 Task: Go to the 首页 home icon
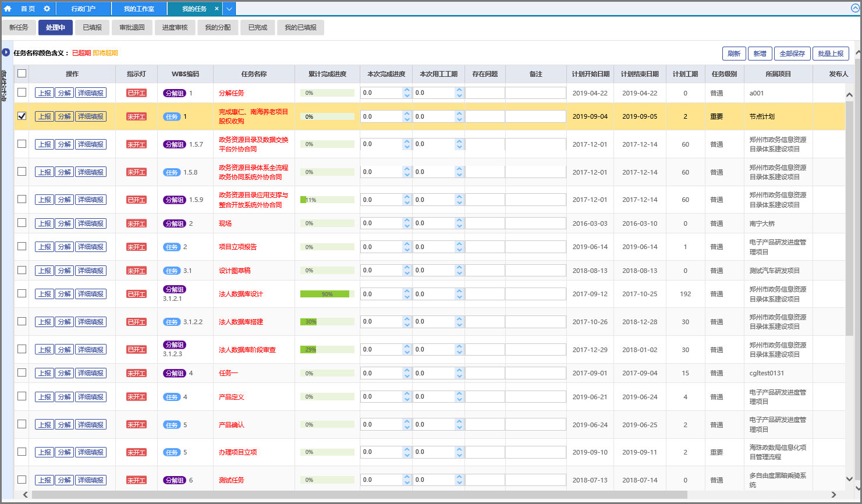(8, 9)
